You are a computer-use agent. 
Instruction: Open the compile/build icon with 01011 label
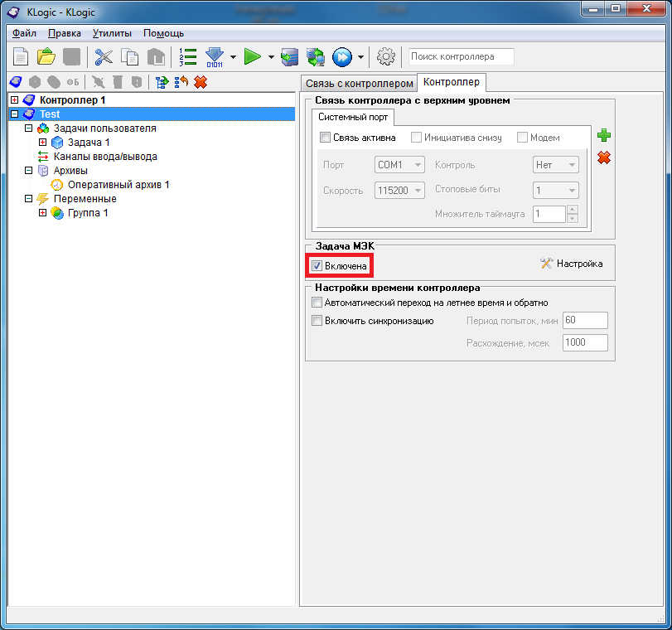tap(215, 57)
